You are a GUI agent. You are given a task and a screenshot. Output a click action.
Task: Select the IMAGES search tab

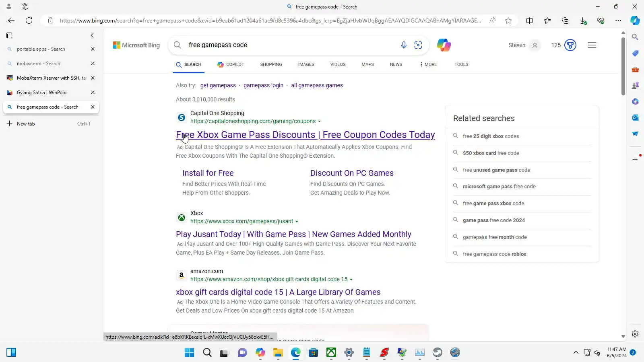[306, 64]
